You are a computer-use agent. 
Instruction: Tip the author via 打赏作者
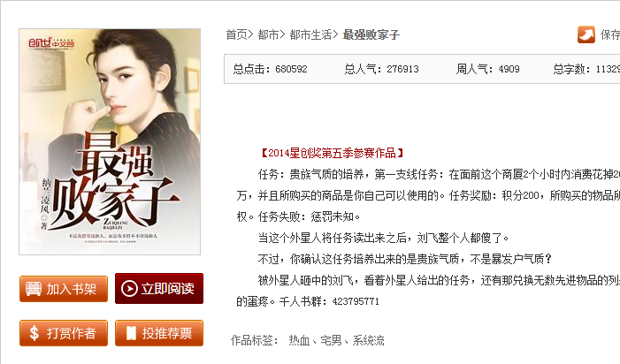[64, 333]
